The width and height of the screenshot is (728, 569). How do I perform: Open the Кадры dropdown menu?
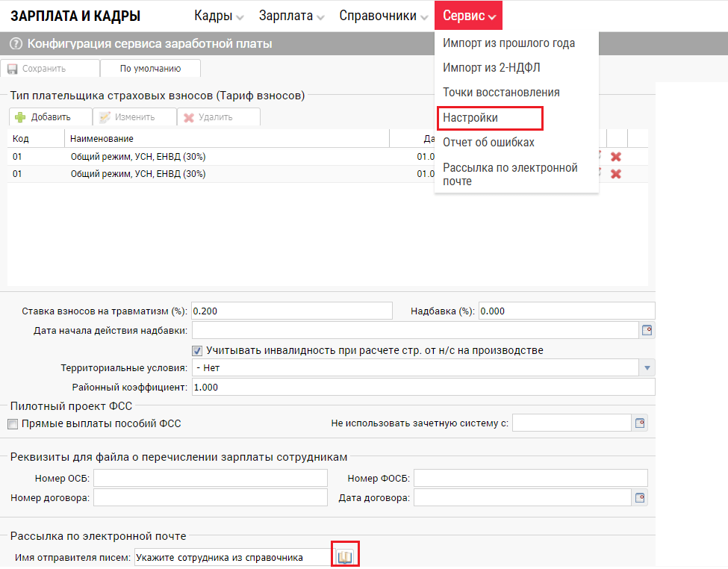pyautogui.click(x=219, y=16)
